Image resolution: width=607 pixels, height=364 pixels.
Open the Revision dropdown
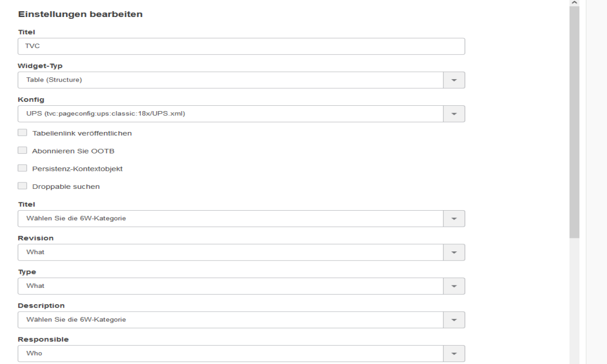231,252
